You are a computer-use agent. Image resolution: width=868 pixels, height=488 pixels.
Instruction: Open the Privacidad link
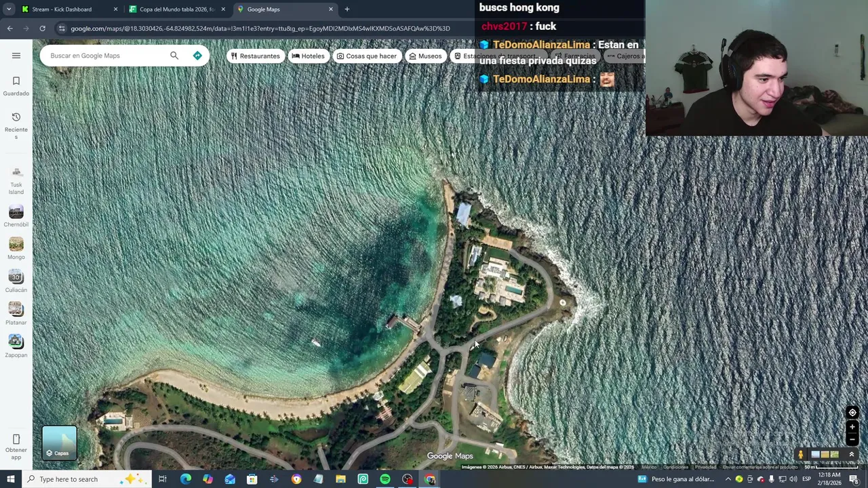click(705, 467)
